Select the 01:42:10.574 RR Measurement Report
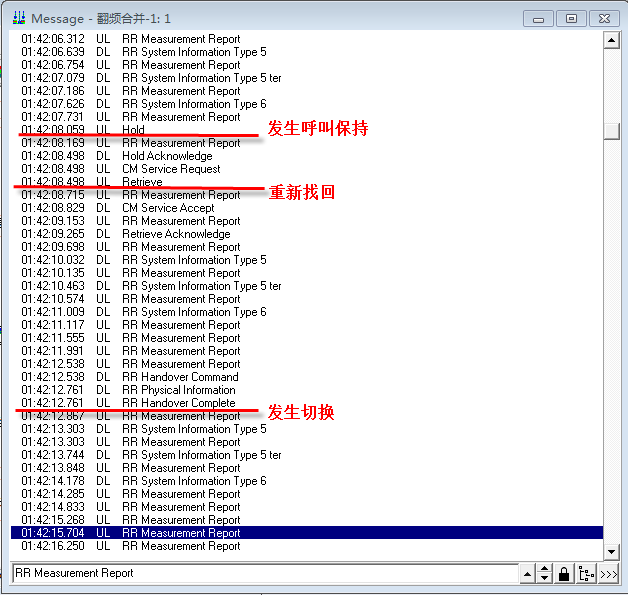This screenshot has height=595, width=628. [x=307, y=299]
